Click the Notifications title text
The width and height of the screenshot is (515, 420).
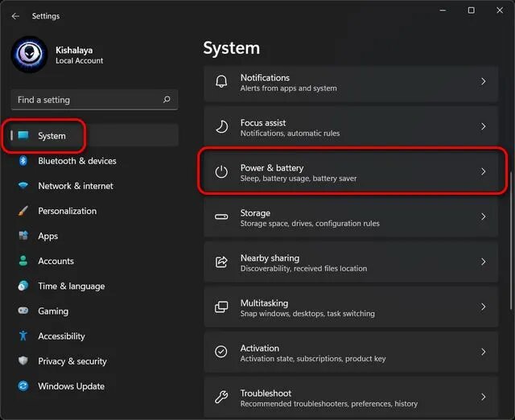pos(265,77)
